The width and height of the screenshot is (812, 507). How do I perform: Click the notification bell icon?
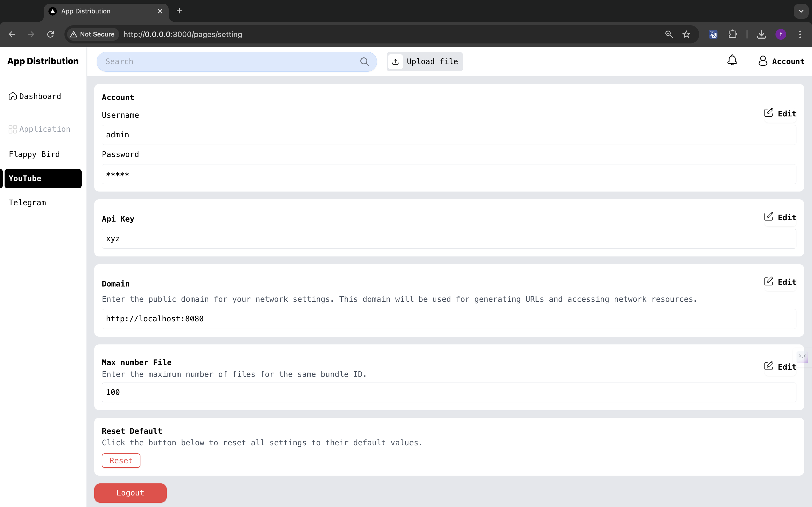click(x=732, y=61)
